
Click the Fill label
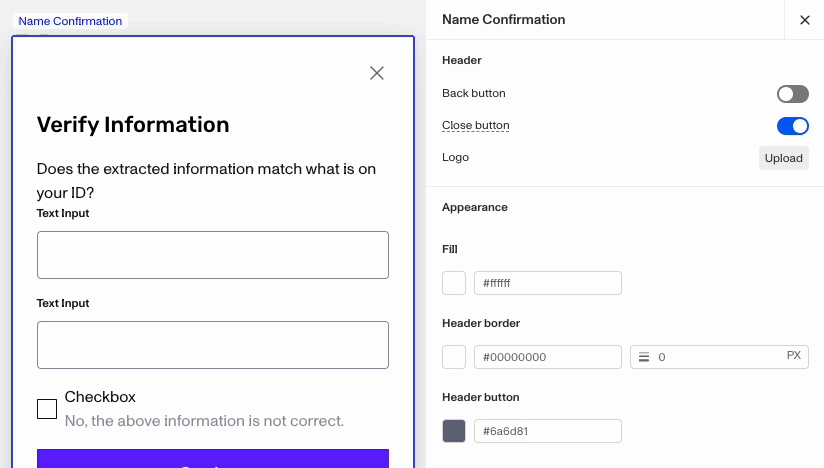coord(450,249)
